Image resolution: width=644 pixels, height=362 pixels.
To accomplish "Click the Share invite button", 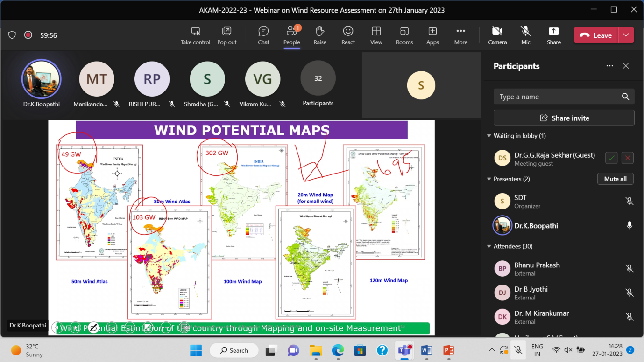I will [564, 118].
